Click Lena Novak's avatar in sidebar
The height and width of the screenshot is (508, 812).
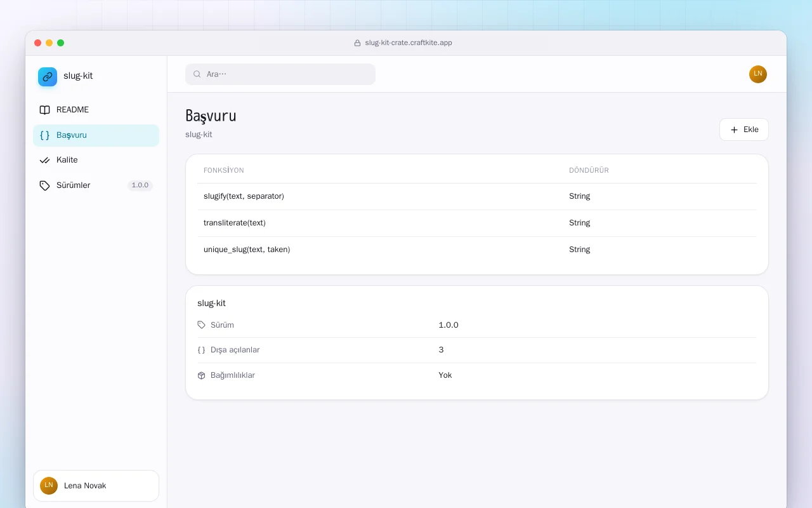click(49, 486)
